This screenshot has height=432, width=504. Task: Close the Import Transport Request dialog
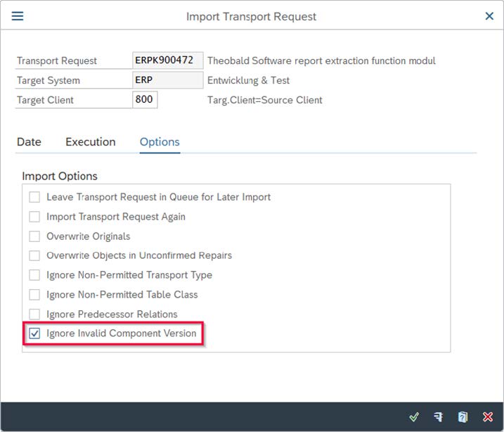(x=489, y=16)
